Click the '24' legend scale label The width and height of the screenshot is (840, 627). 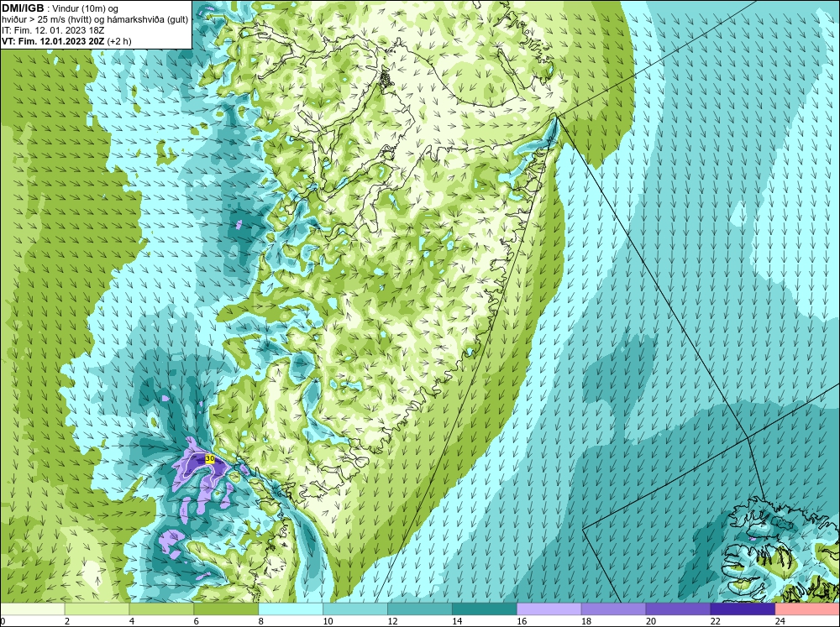coord(780,621)
